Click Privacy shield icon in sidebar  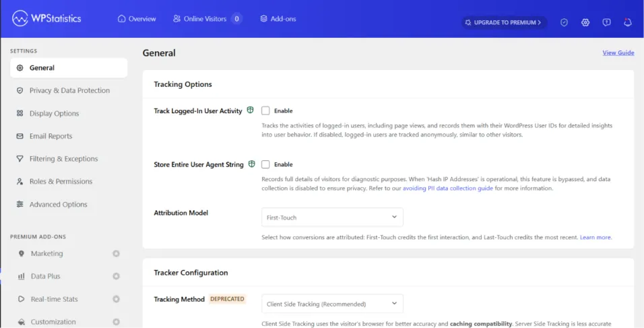click(20, 90)
